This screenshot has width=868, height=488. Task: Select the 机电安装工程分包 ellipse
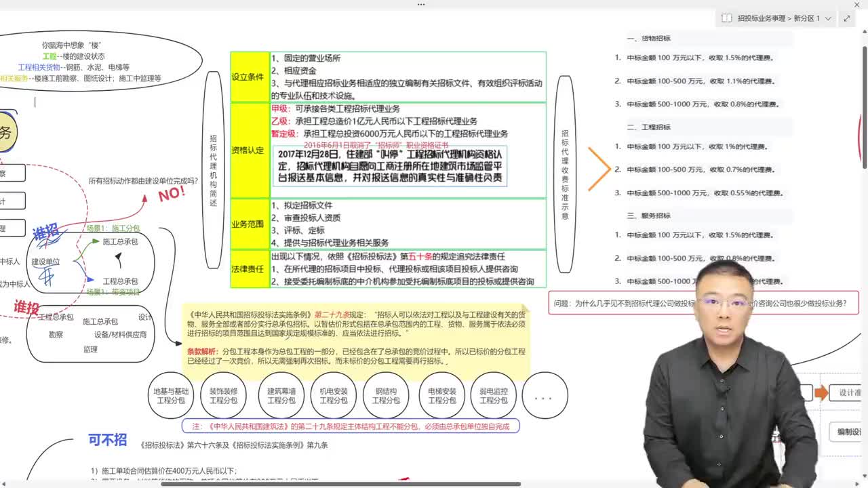334,396
